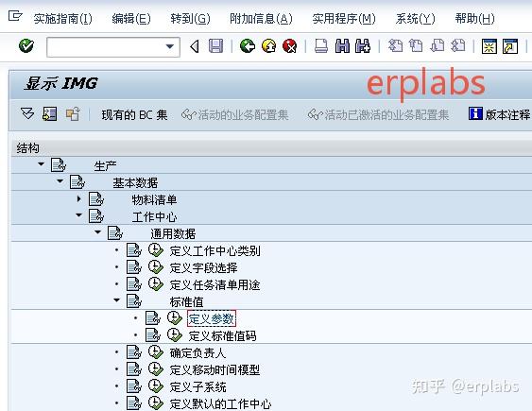532x411 pixels.
Task: Click the Previous Page icon
Action: (x=416, y=45)
